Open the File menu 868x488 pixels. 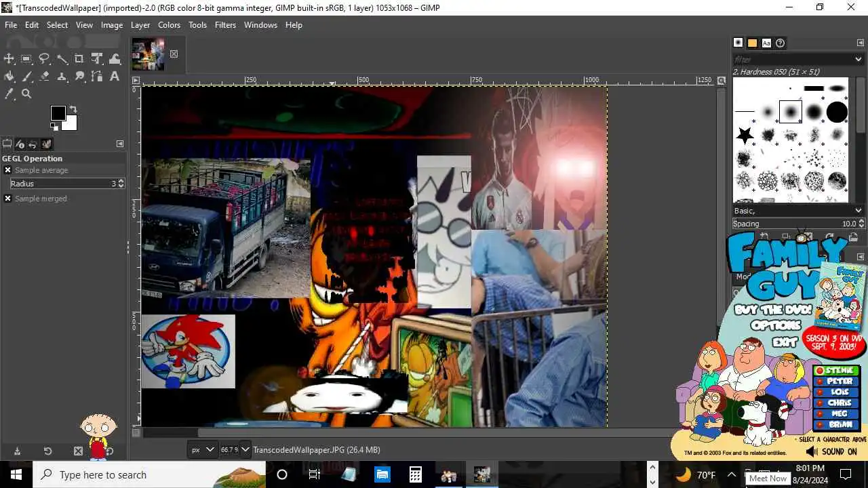(x=11, y=25)
